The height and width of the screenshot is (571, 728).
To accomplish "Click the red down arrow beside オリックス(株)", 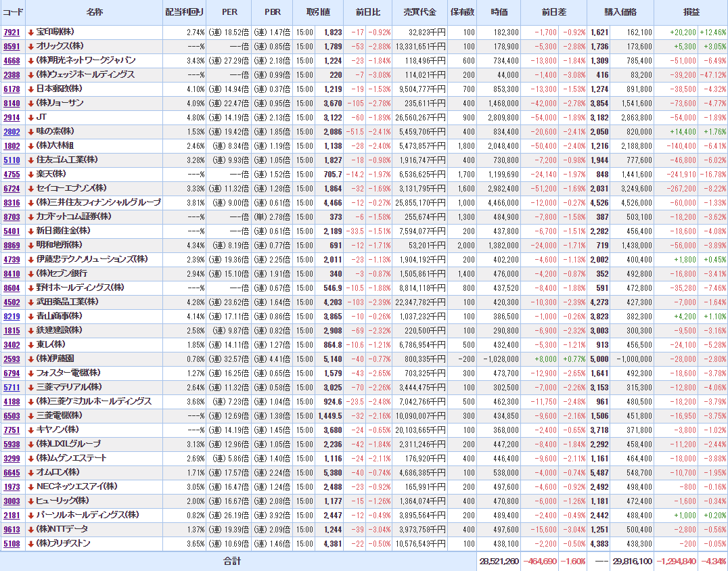I will pyautogui.click(x=31, y=47).
